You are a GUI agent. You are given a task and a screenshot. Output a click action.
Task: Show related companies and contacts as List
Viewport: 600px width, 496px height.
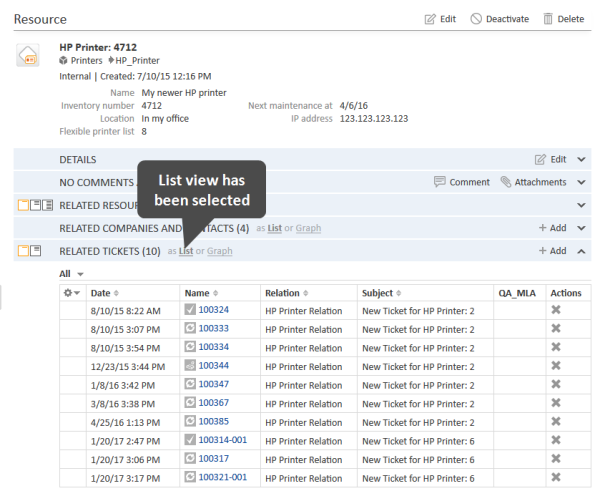(274, 228)
